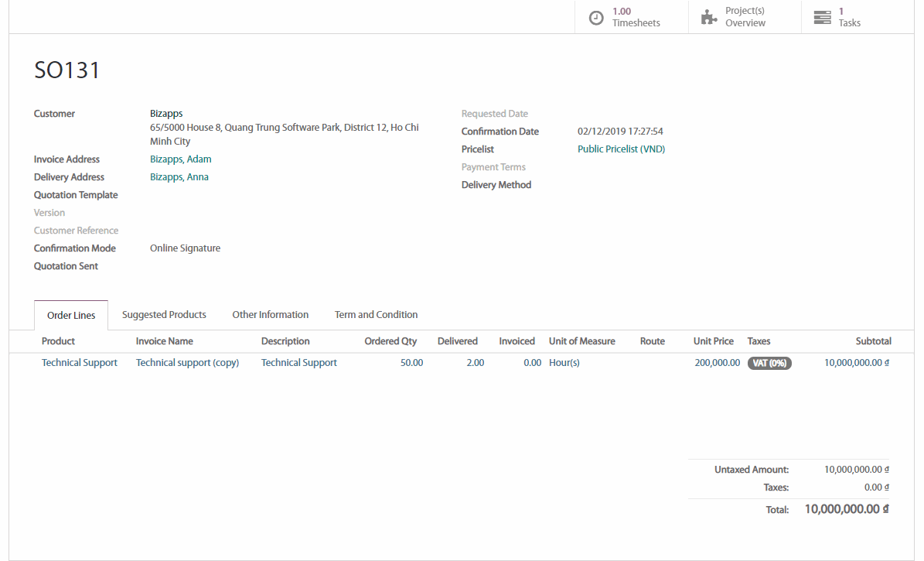This screenshot has height=561, width=924.
Task: Open the Bizapps, Adam invoice address link
Action: tap(180, 159)
